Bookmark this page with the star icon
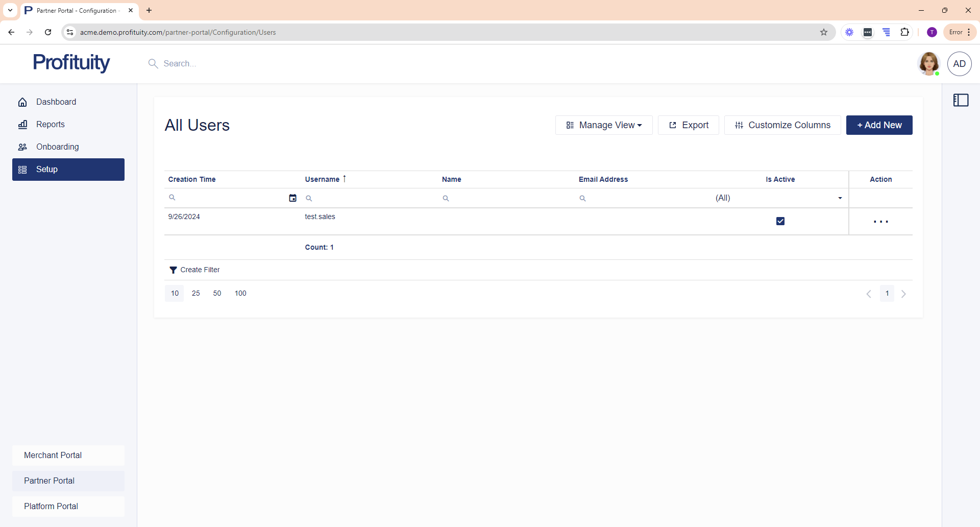 [824, 32]
